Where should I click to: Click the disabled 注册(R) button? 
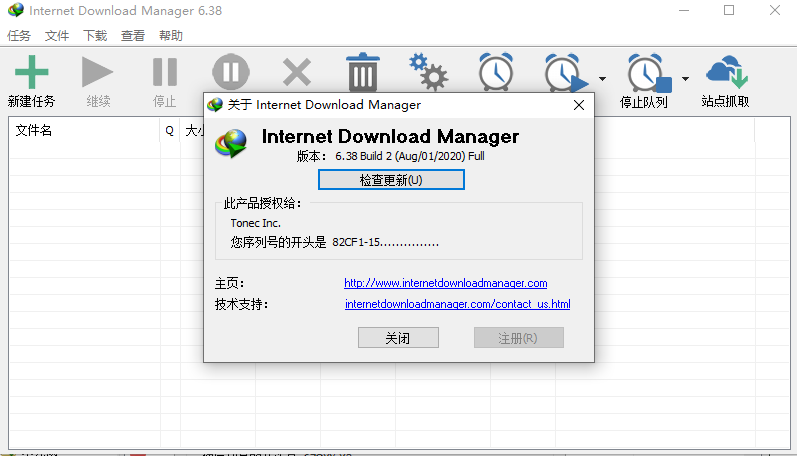coord(518,338)
